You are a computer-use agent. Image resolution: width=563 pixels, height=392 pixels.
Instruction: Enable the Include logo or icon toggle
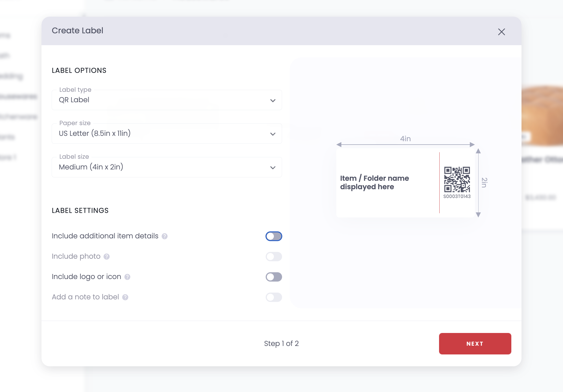pyautogui.click(x=273, y=277)
